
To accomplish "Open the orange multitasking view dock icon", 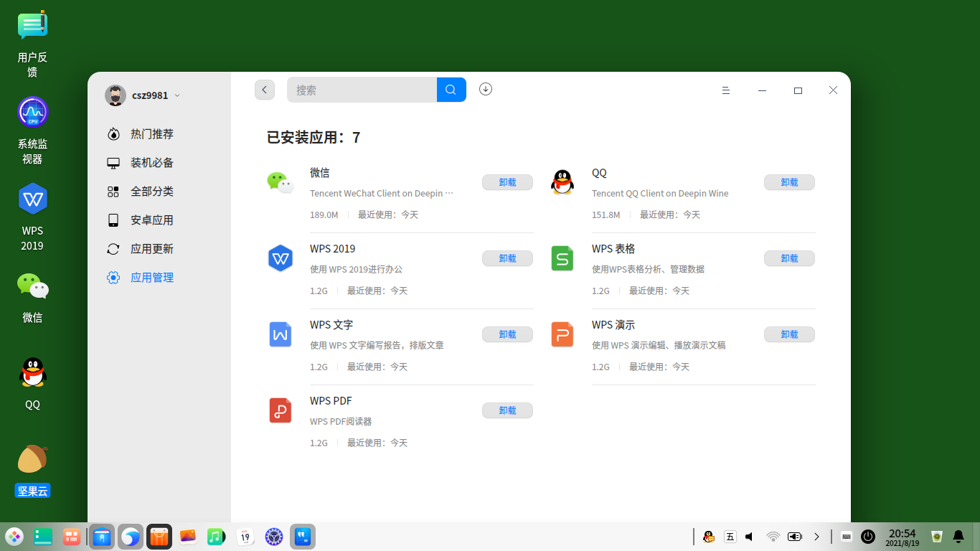I will 72,537.
